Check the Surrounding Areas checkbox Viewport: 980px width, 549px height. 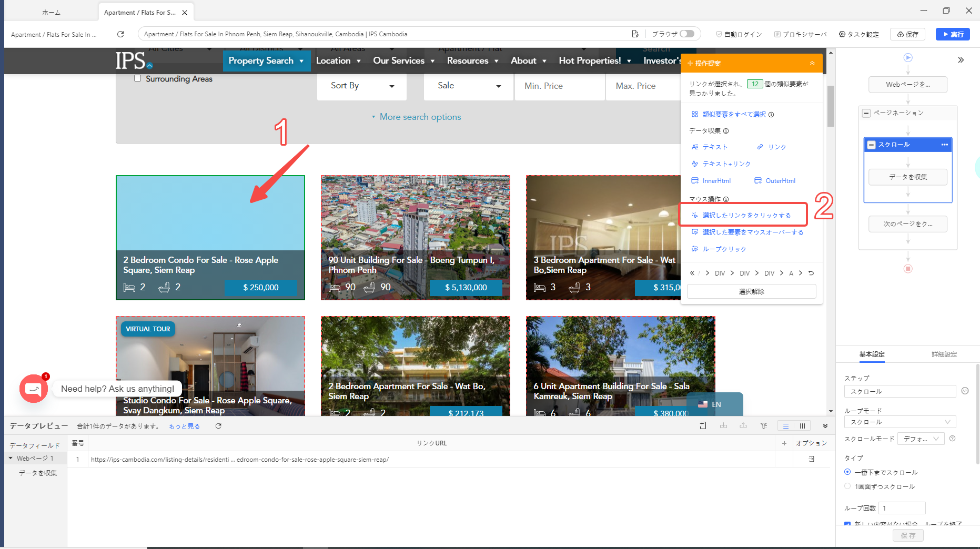tap(138, 78)
